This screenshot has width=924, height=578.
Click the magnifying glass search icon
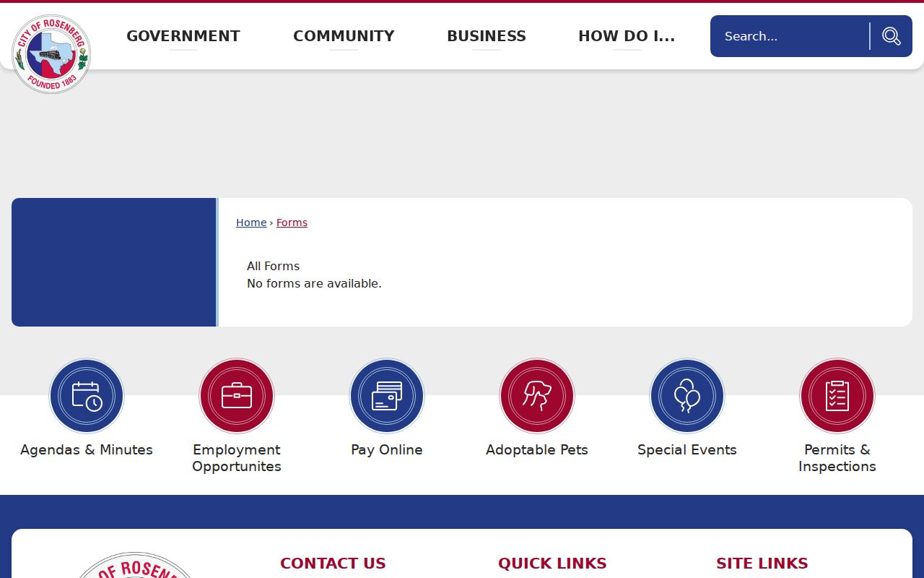[892, 36]
